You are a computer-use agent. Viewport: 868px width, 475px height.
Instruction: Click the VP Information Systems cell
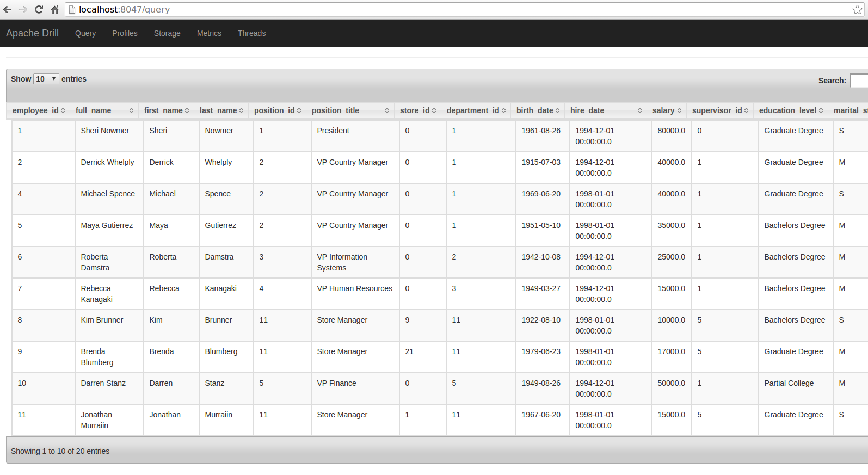(x=355, y=262)
